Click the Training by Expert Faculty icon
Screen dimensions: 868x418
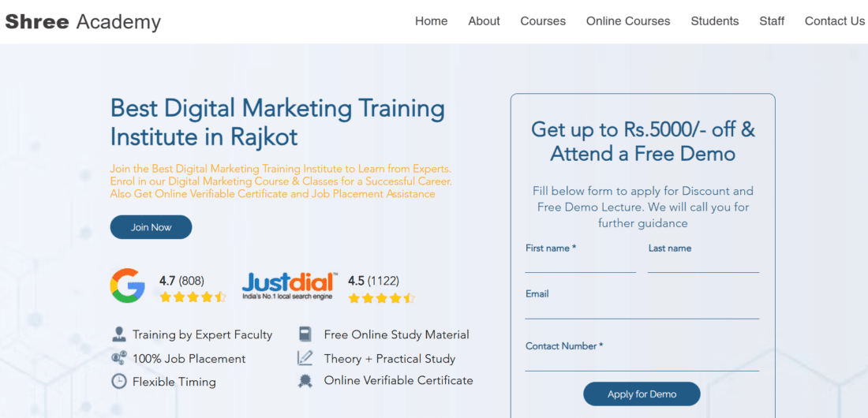[119, 334]
